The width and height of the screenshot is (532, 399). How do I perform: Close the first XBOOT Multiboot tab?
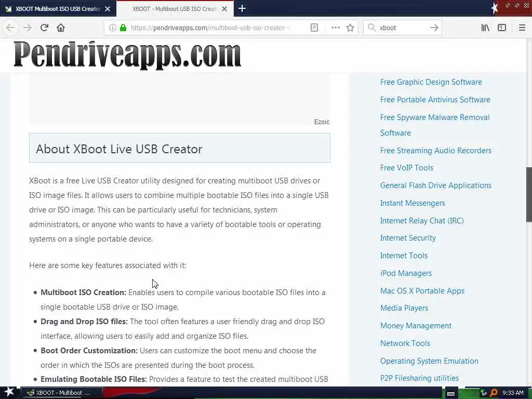pos(108,9)
